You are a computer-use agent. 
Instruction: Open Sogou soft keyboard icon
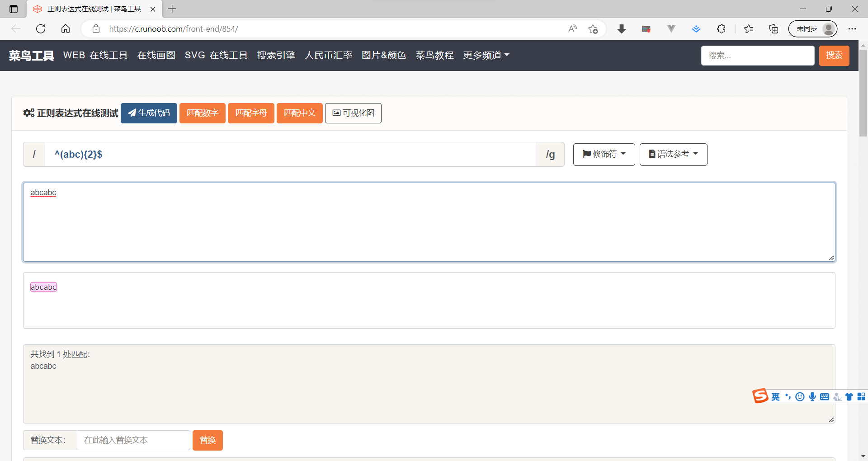tap(825, 397)
